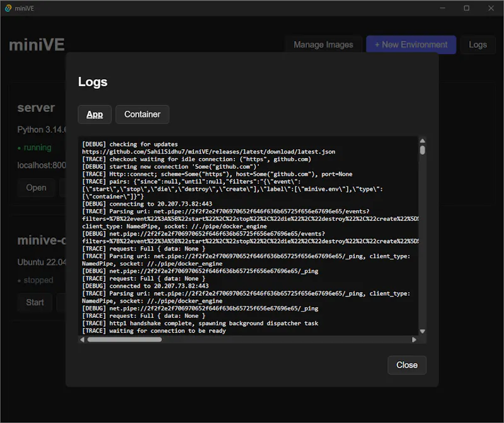The image size is (504, 423).
Task: Click the log scroll down arrow
Action: [422, 332]
